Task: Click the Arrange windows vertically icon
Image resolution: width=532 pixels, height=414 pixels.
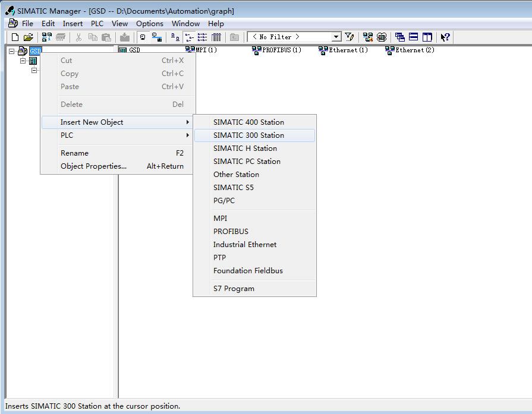Action: tap(427, 37)
